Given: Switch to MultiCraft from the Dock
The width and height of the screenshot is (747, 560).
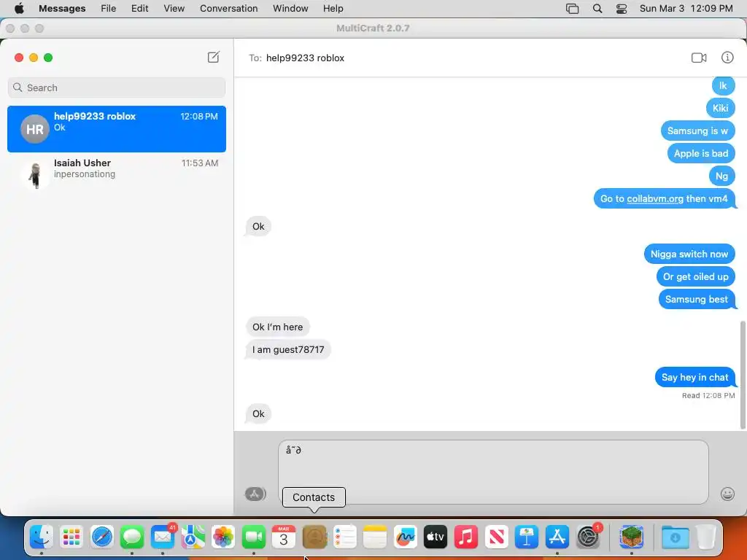Looking at the screenshot, I should coord(632,537).
